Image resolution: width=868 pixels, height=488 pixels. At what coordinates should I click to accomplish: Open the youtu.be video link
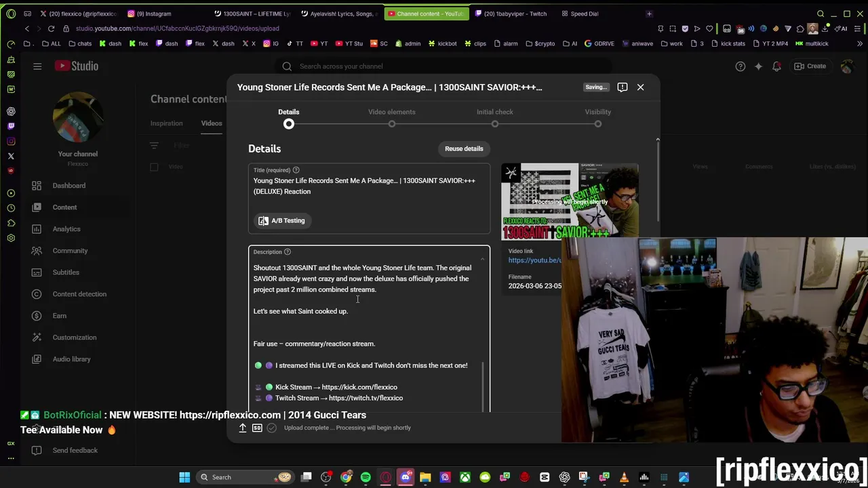tap(535, 260)
